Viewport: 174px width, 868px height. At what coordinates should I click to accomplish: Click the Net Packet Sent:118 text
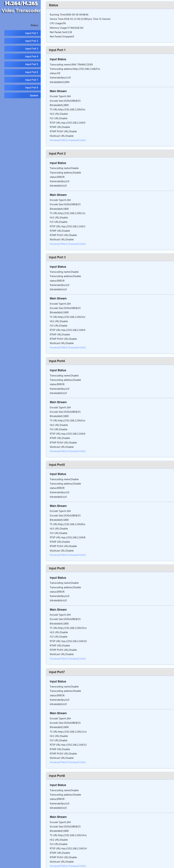coord(61,32)
